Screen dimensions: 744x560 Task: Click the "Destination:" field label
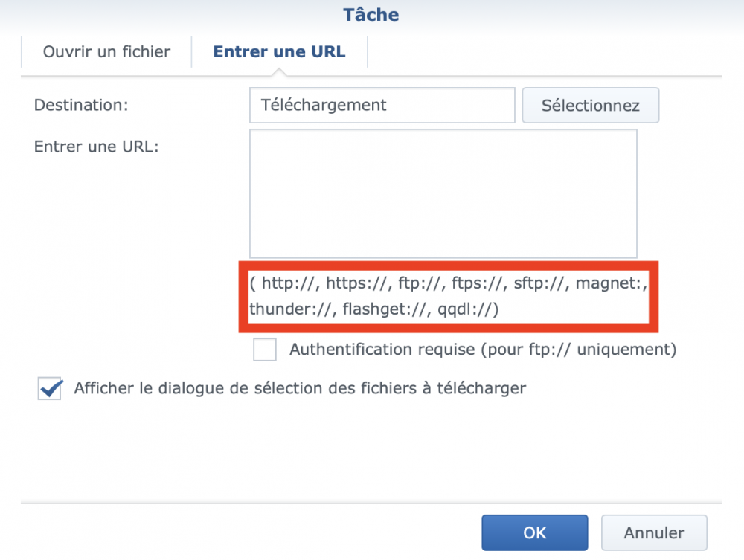click(x=81, y=105)
